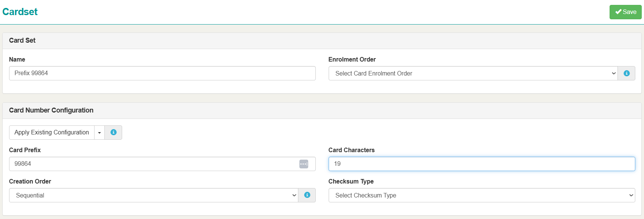This screenshot has width=644, height=219.
Task: Click the Card Set panel header
Action: coord(22,40)
